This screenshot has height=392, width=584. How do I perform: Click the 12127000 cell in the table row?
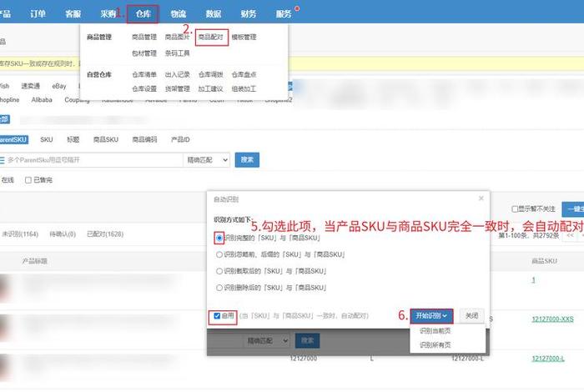point(304,359)
